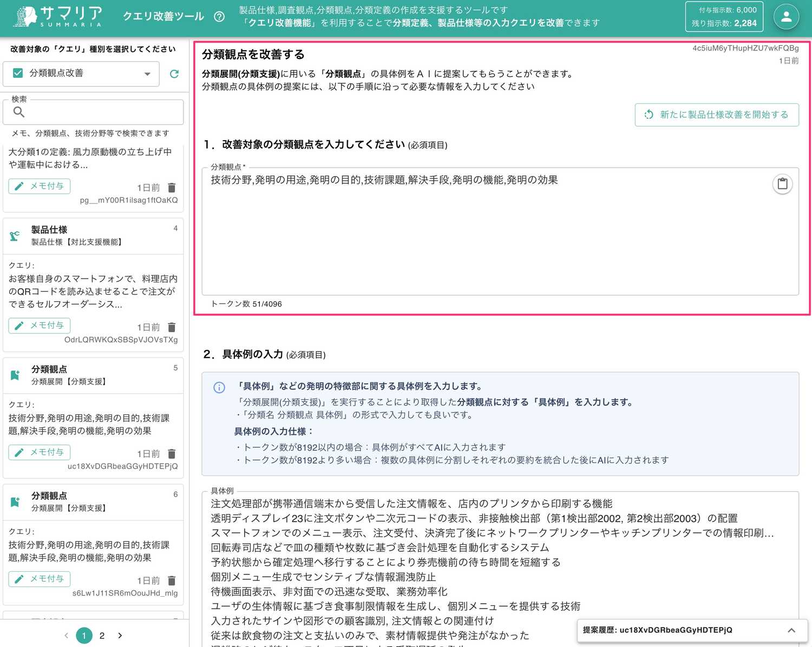Open the user account avatar menu
The image size is (812, 647).
click(786, 17)
